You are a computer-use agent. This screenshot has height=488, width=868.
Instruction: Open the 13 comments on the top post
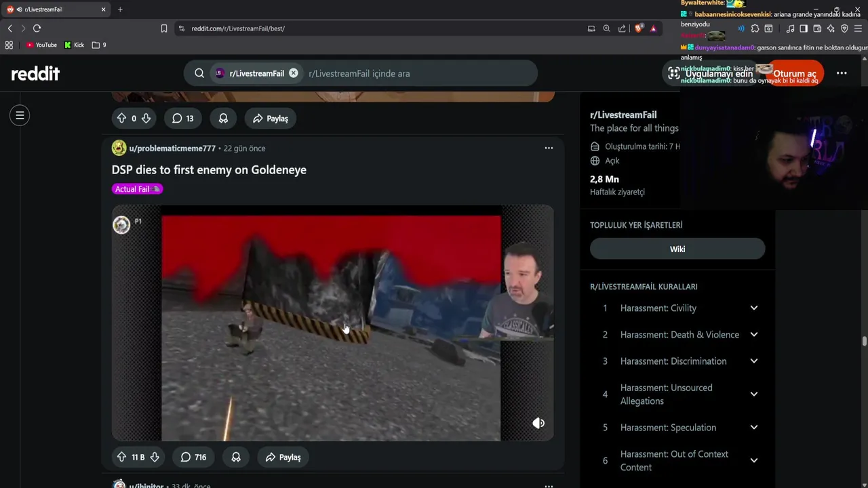pyautogui.click(x=183, y=118)
